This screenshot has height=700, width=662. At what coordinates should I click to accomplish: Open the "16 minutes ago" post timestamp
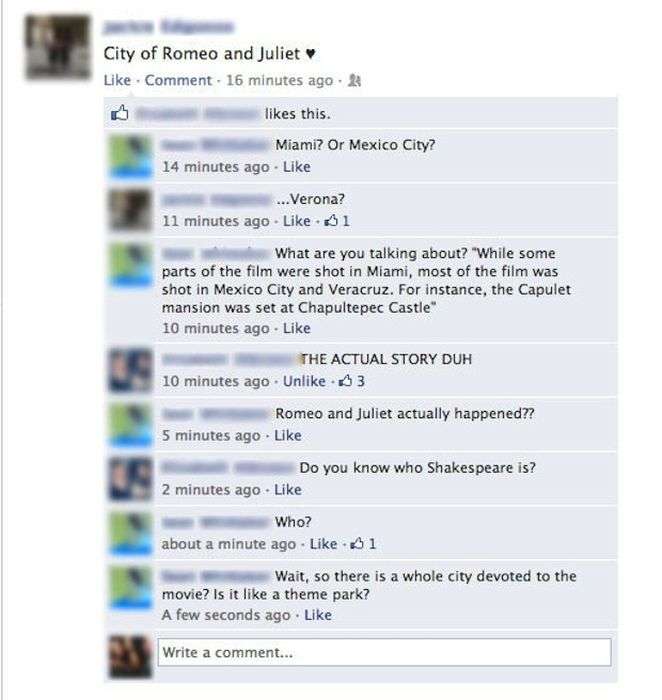tap(279, 80)
